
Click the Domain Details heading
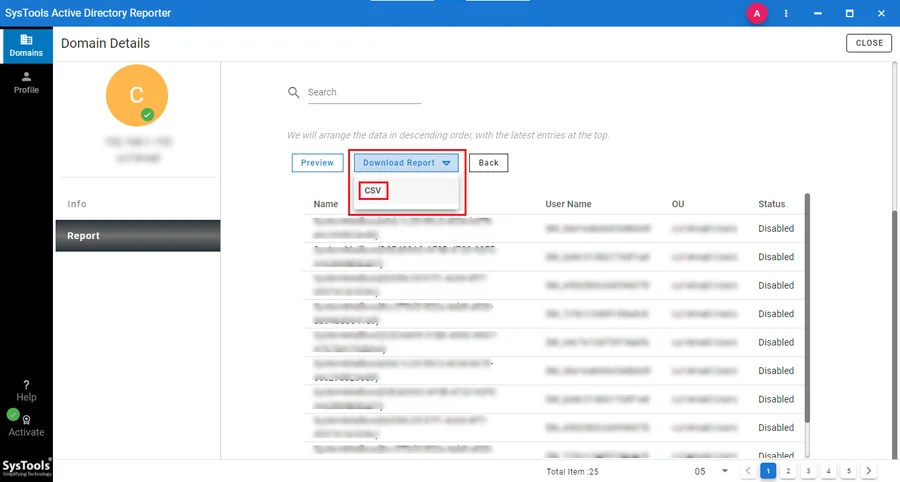click(x=106, y=44)
